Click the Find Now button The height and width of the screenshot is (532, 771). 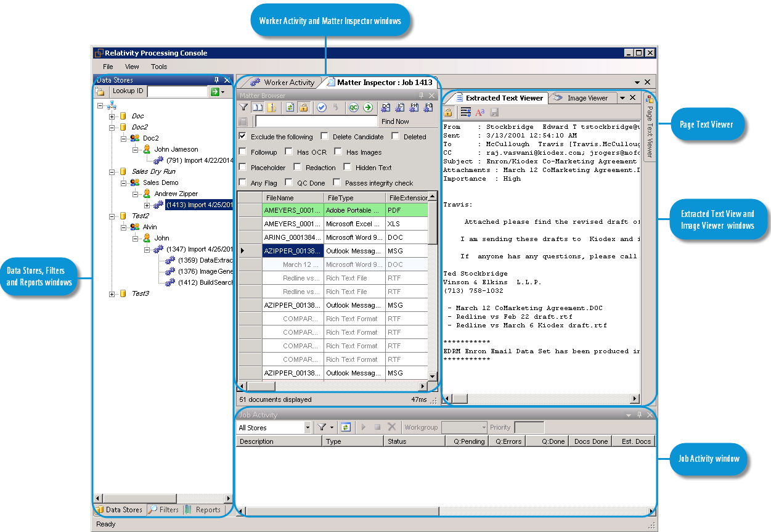coord(395,121)
